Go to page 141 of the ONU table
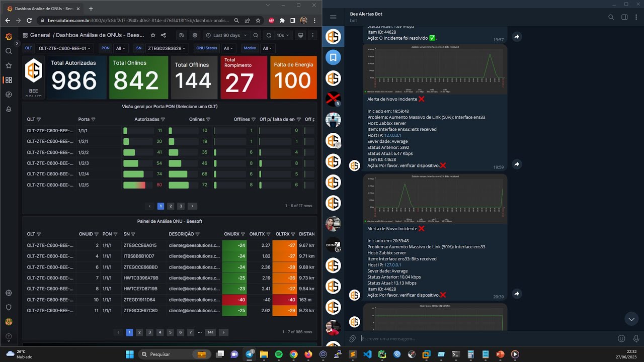This screenshot has width=644, height=362. click(x=210, y=332)
